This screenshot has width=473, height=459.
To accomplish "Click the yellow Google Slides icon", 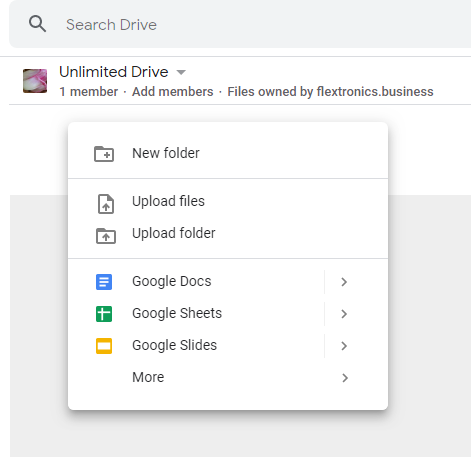I will [x=104, y=346].
